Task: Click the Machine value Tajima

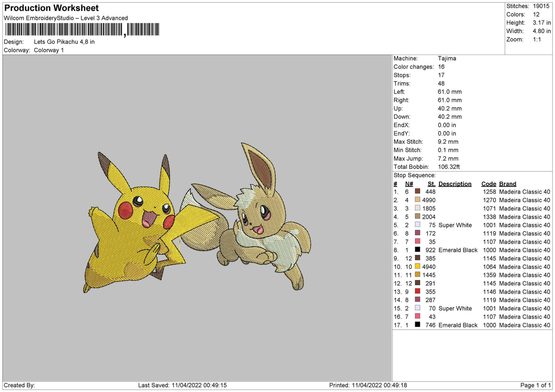Action: point(447,58)
